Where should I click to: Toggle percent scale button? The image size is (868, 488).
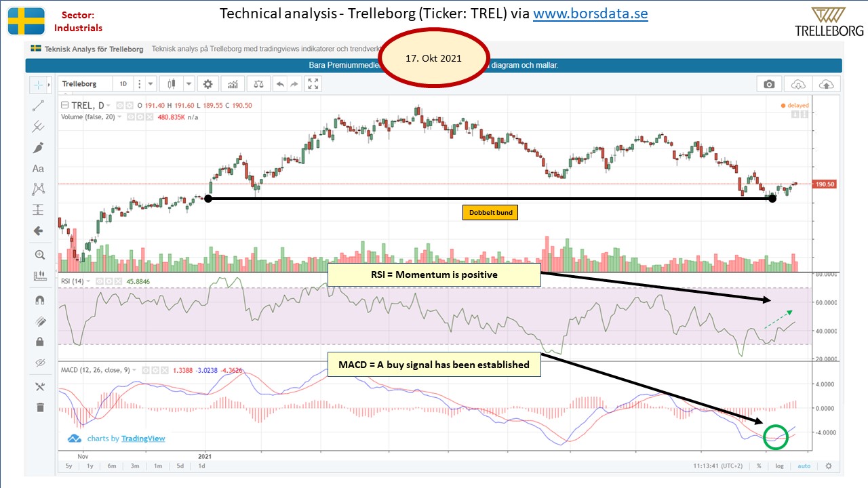tap(759, 466)
